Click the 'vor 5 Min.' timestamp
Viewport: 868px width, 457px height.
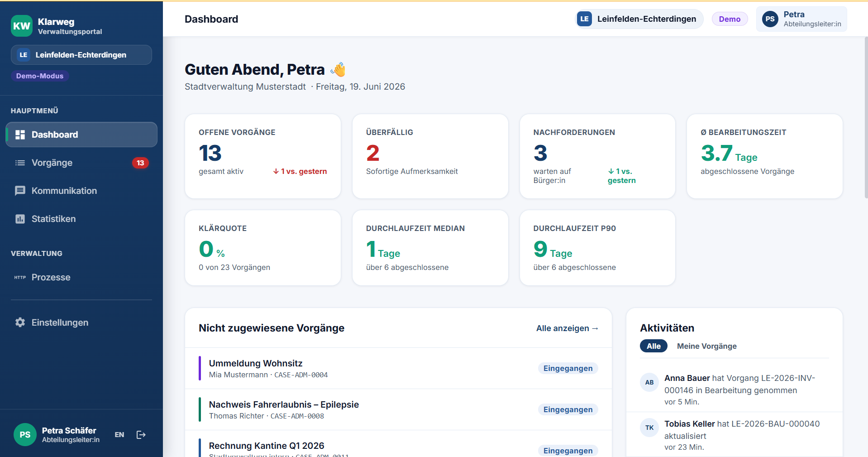tap(682, 402)
